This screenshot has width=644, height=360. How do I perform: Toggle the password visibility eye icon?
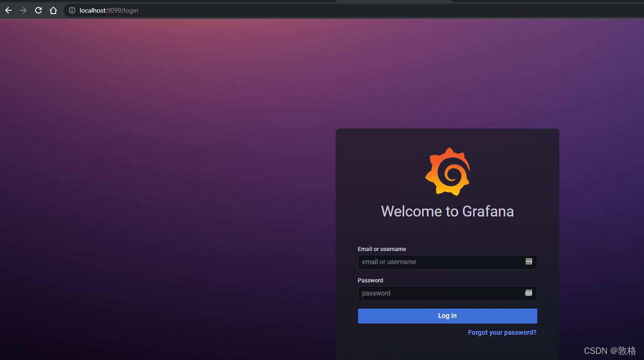528,293
